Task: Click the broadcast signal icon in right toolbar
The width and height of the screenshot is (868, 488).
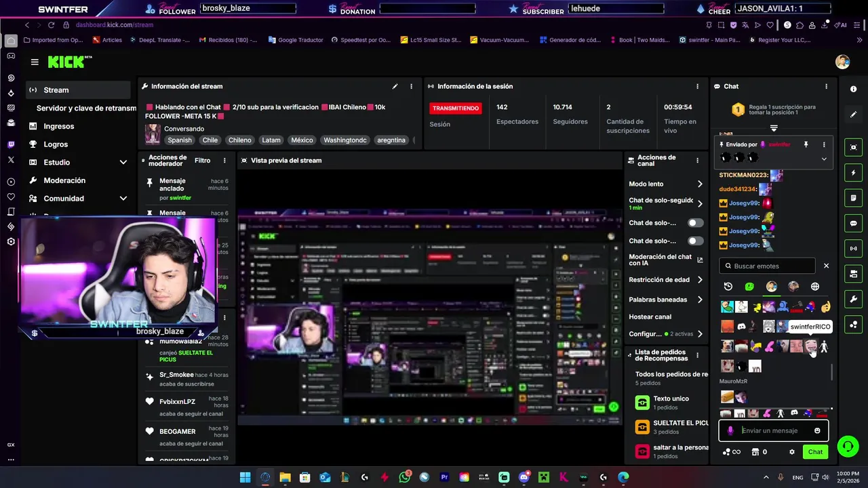Action: click(853, 248)
